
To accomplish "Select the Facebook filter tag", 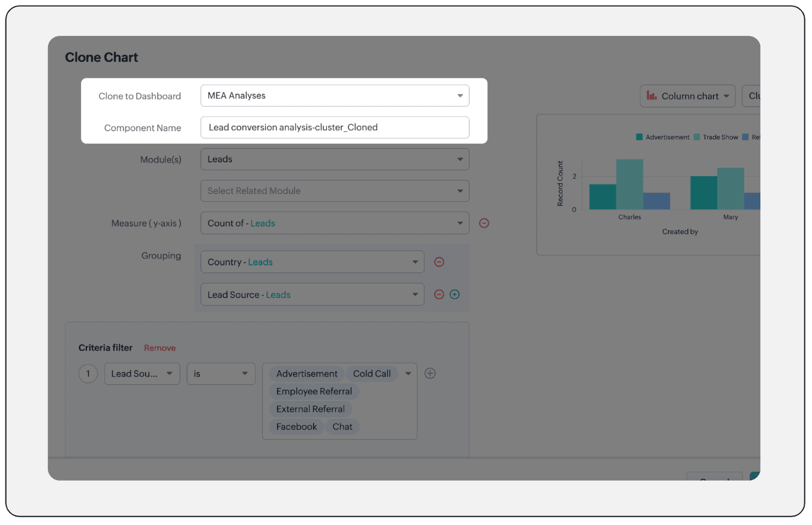I will pos(296,427).
